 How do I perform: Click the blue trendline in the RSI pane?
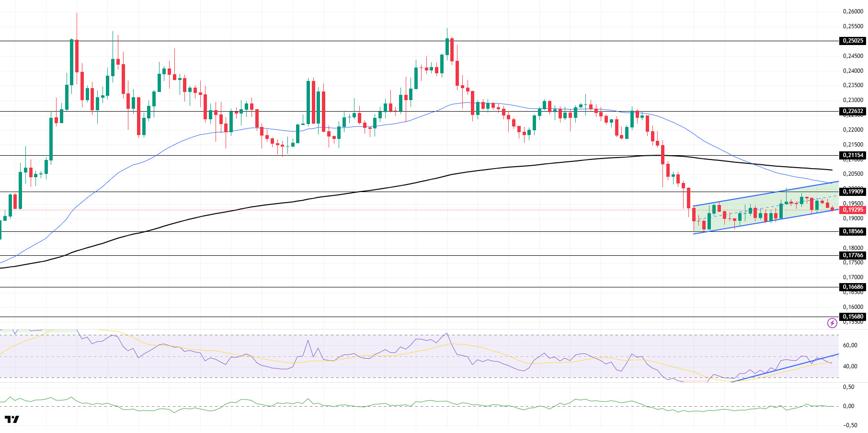786,368
